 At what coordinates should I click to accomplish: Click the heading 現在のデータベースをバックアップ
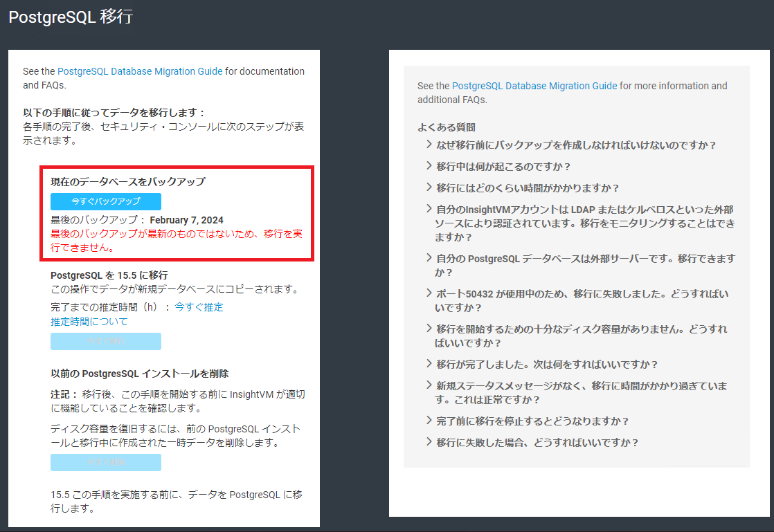128,181
